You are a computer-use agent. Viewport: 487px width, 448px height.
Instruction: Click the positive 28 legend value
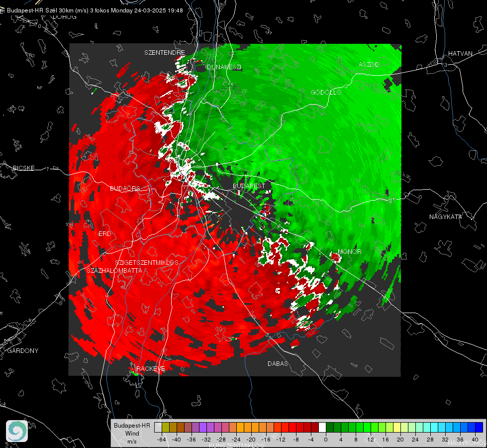(430, 440)
